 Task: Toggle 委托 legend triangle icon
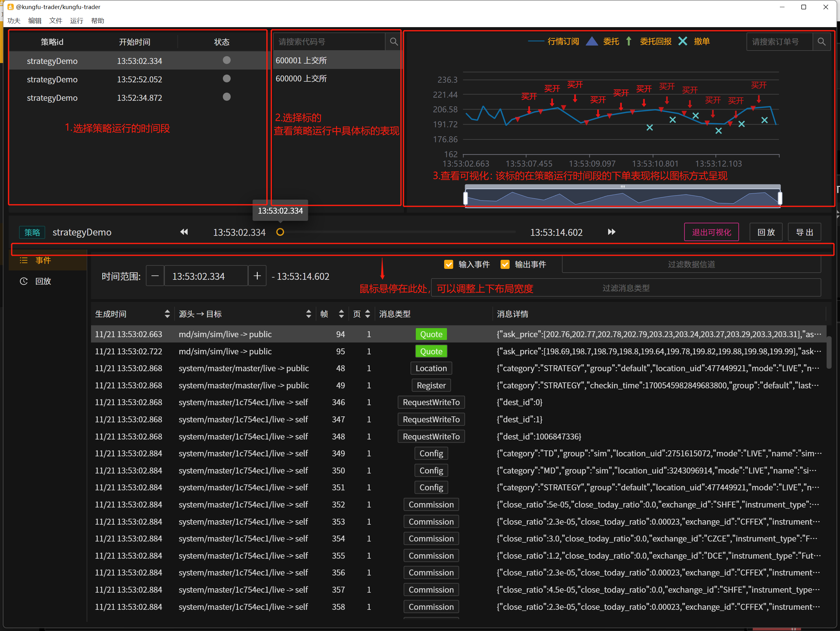592,41
